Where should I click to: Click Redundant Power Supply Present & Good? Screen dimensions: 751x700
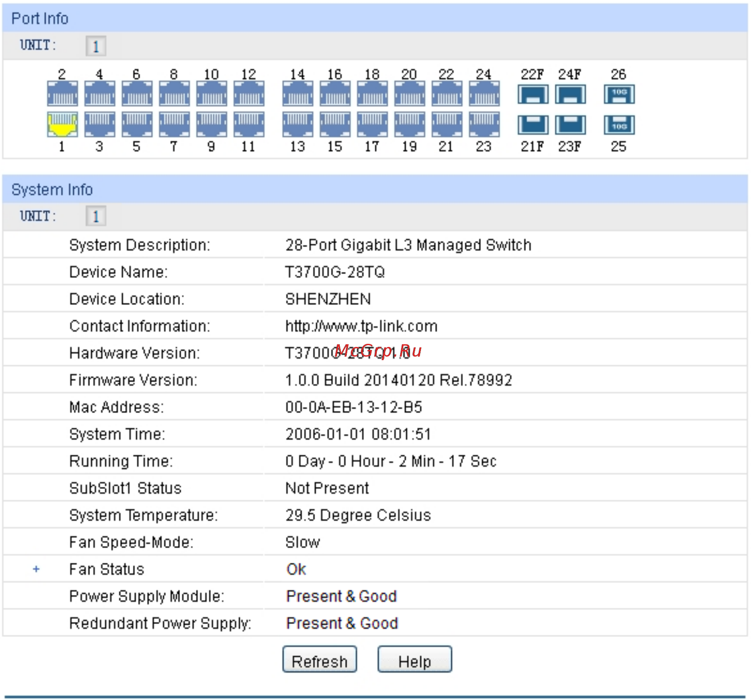point(342,623)
